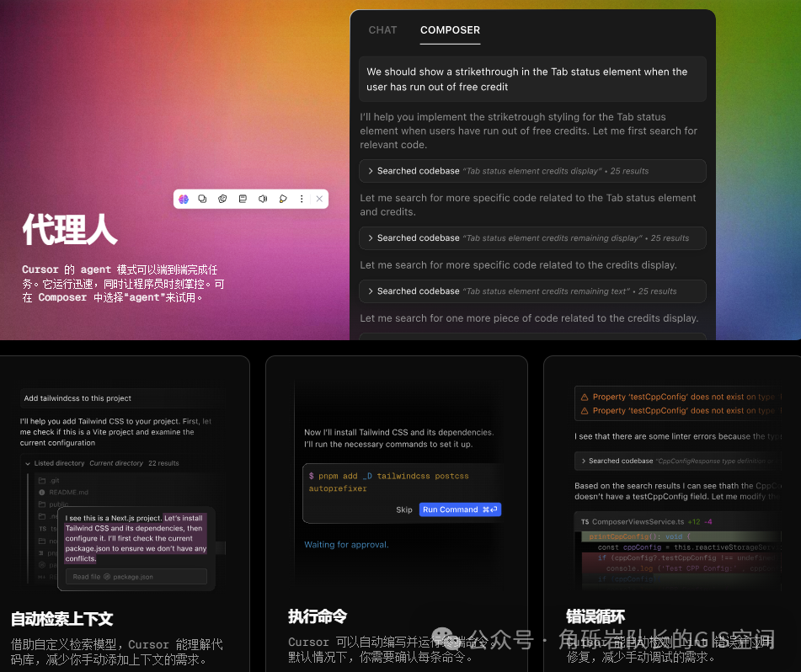Expand 'Tab status element credits display' search result

click(x=532, y=171)
